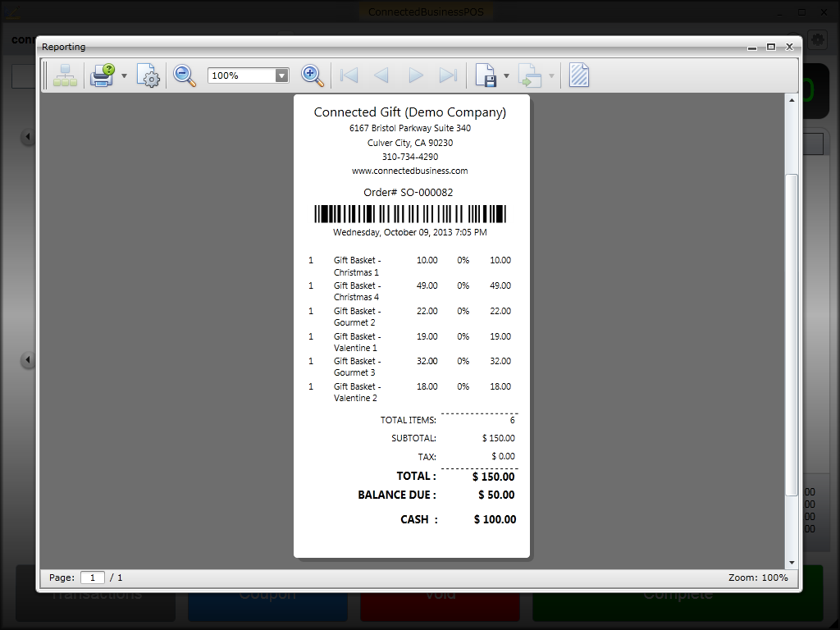Image resolution: width=840 pixels, height=630 pixels.
Task: Jump to the last page
Action: point(448,75)
